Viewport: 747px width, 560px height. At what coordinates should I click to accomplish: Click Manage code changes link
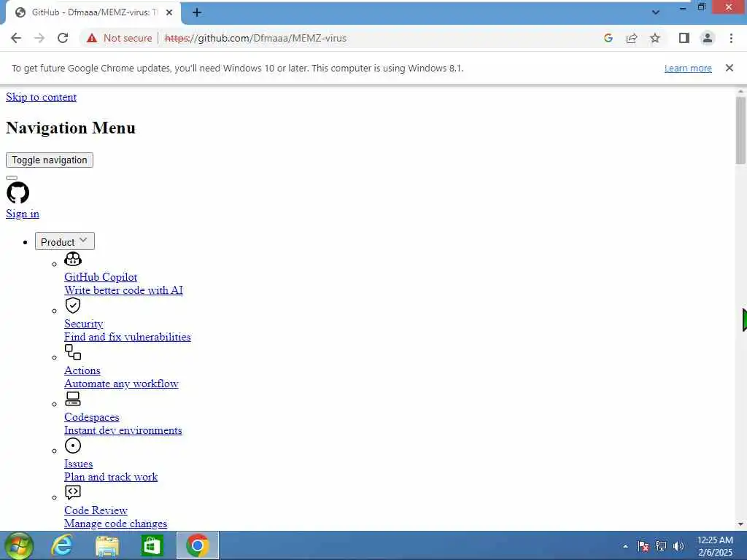115,524
